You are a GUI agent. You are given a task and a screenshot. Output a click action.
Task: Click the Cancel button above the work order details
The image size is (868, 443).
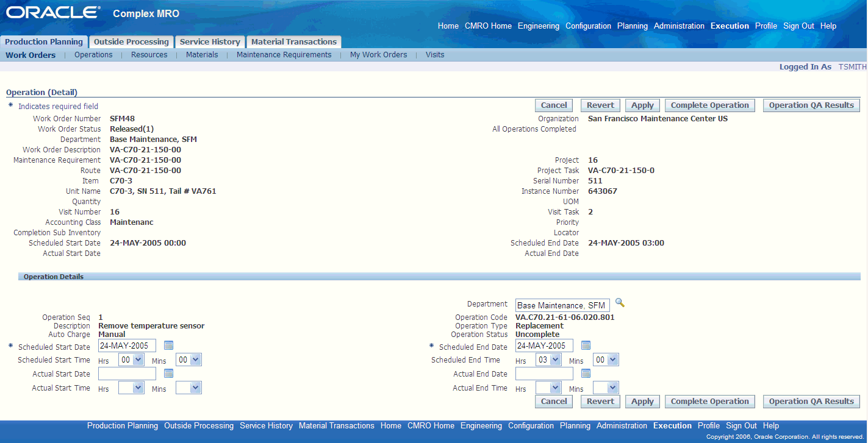(x=554, y=105)
